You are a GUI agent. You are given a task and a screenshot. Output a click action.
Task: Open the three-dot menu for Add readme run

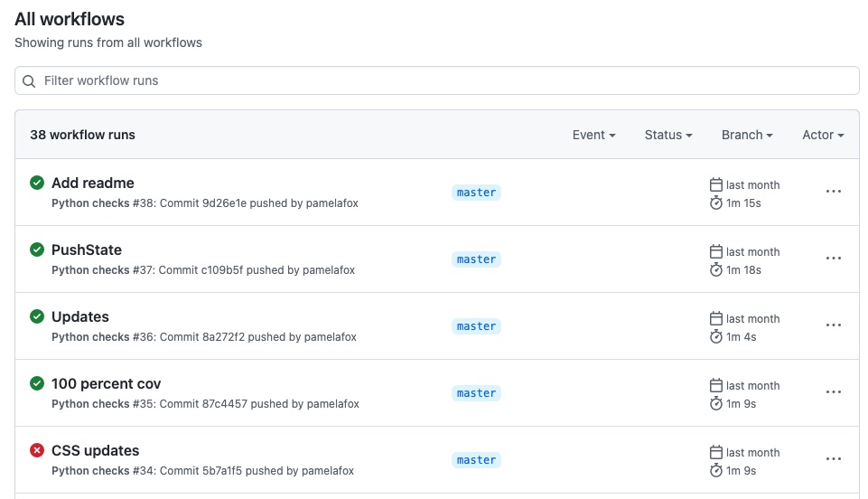pyautogui.click(x=833, y=192)
